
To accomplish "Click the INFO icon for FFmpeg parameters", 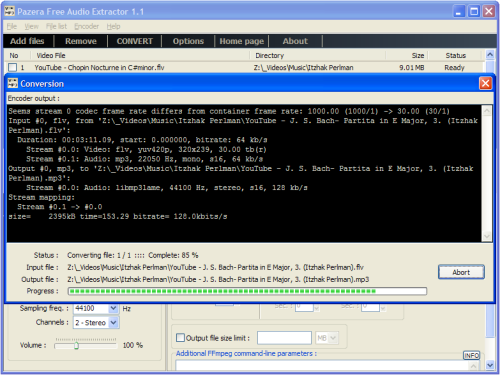I will [x=471, y=355].
